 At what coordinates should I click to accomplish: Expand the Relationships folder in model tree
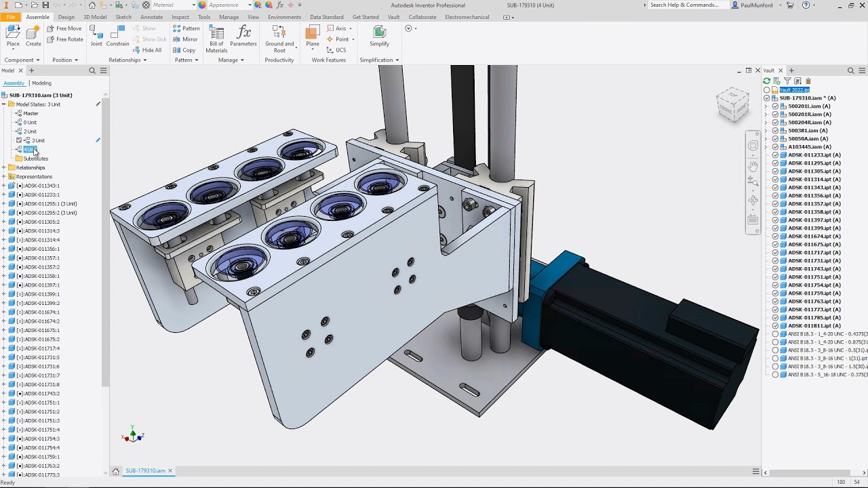tap(3, 167)
